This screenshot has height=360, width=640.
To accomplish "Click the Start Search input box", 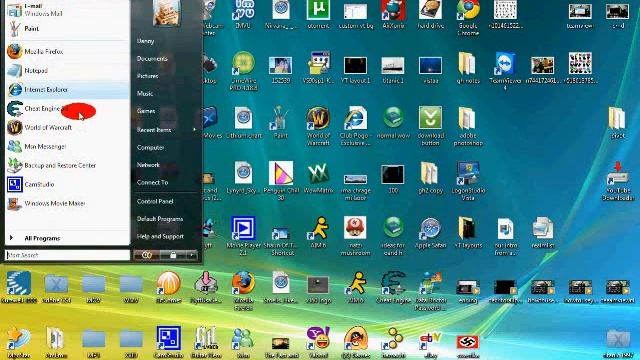I will click(67, 255).
